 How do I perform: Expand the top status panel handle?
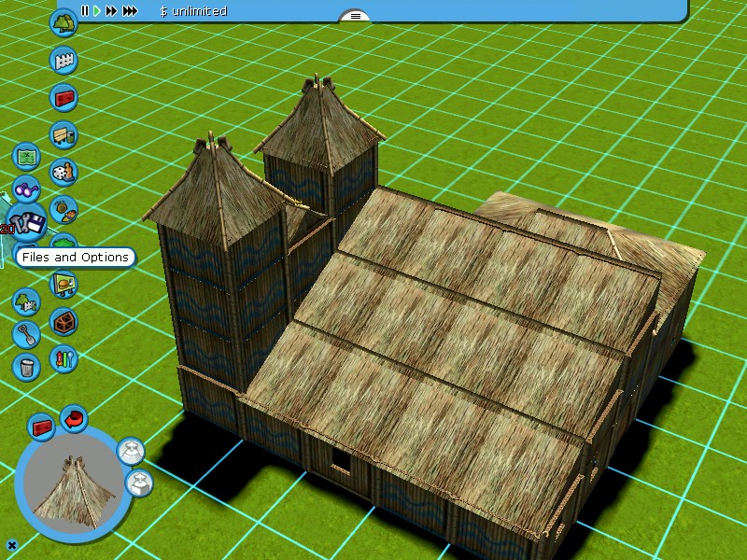pyautogui.click(x=354, y=16)
